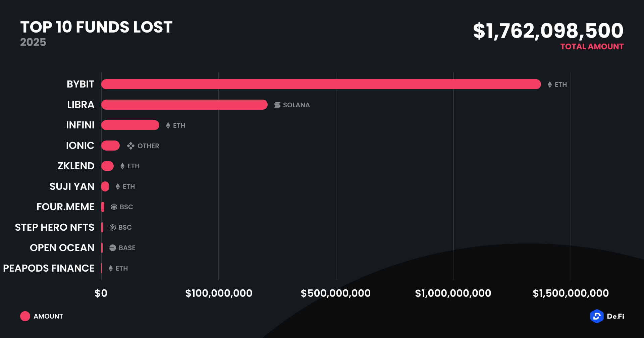
Task: Click the Infini bar in the chart
Action: [x=130, y=125]
